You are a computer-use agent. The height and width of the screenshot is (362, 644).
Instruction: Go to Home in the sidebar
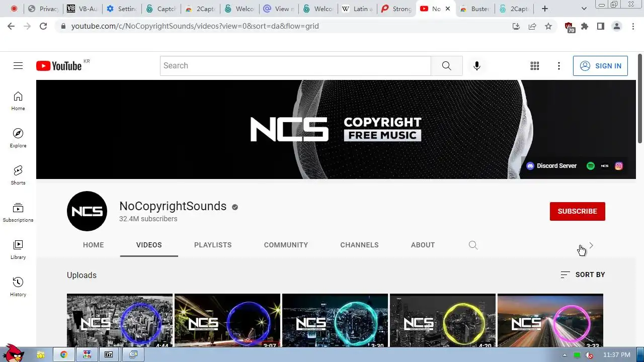pyautogui.click(x=18, y=101)
